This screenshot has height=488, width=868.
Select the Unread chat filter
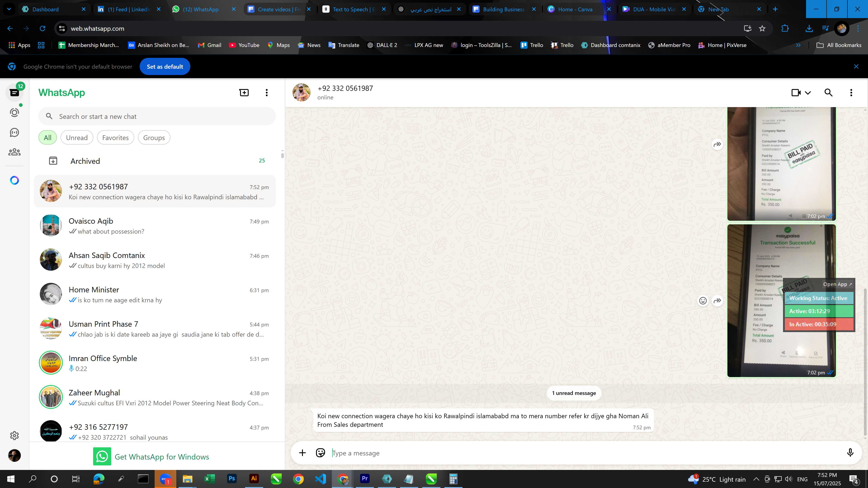(x=77, y=138)
